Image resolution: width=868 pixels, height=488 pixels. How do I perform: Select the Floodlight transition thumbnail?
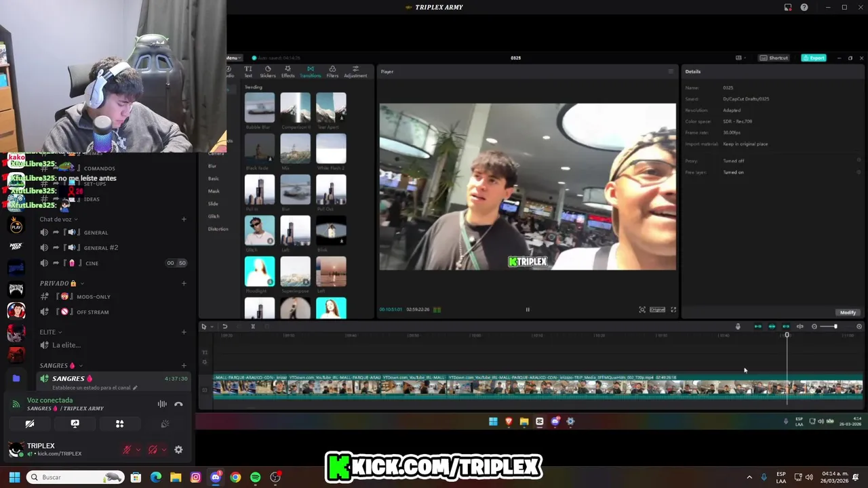tap(260, 272)
